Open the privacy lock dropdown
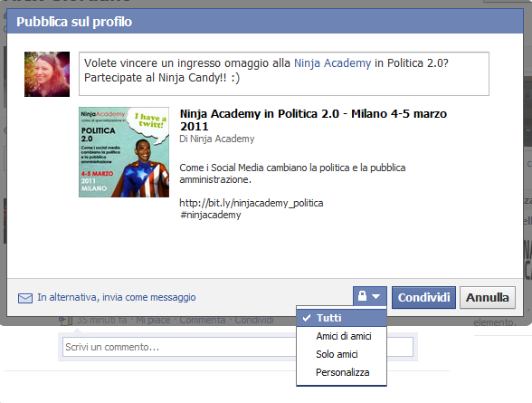The height and width of the screenshot is (403, 532). (369, 296)
